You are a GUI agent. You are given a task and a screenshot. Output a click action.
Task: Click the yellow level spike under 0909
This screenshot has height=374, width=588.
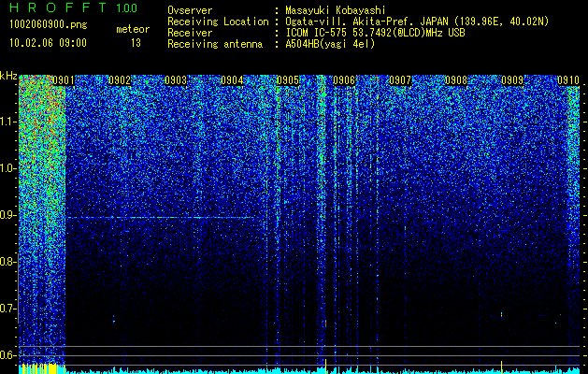(501, 367)
